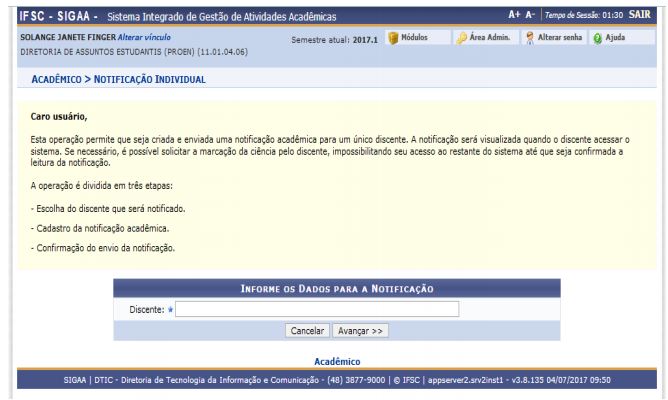The width and height of the screenshot is (668, 400).
Task: Focus the Discente text field
Action: (317, 310)
